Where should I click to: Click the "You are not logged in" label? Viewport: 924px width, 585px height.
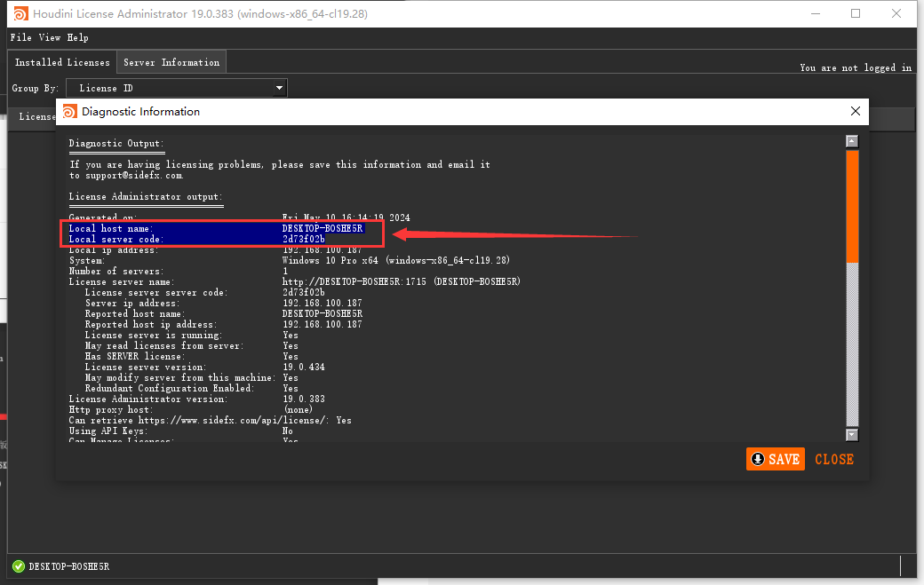[855, 67]
